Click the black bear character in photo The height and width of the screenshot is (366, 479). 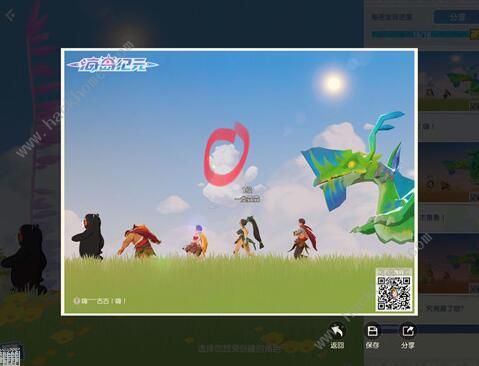88,236
